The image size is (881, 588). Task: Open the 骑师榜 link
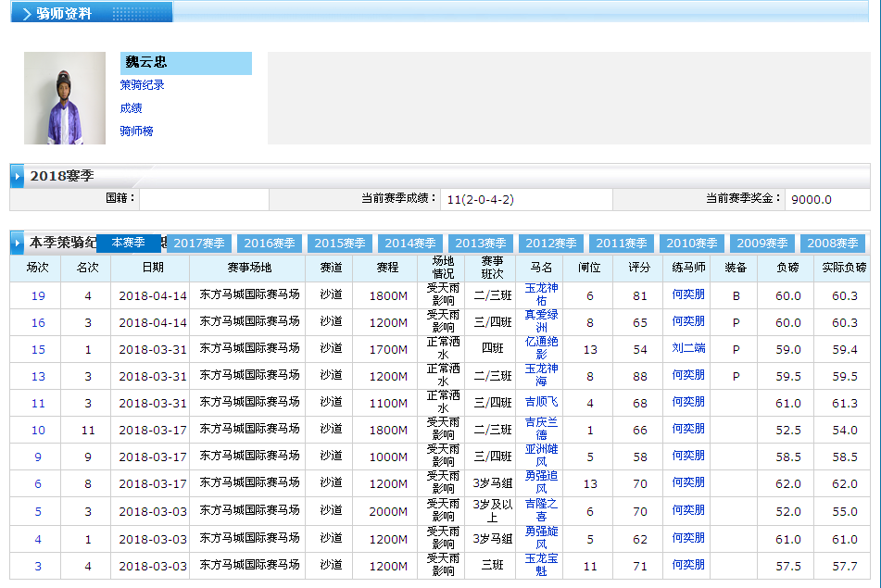[x=136, y=131]
